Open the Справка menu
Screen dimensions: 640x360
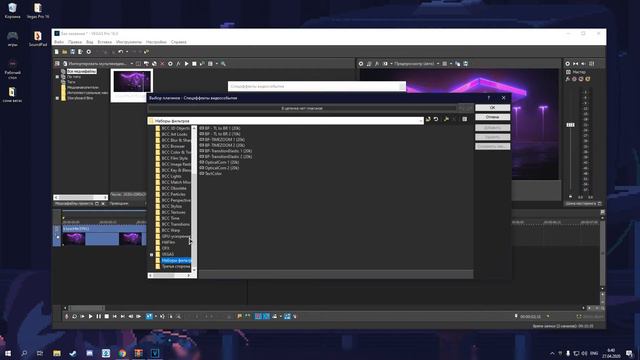178,42
